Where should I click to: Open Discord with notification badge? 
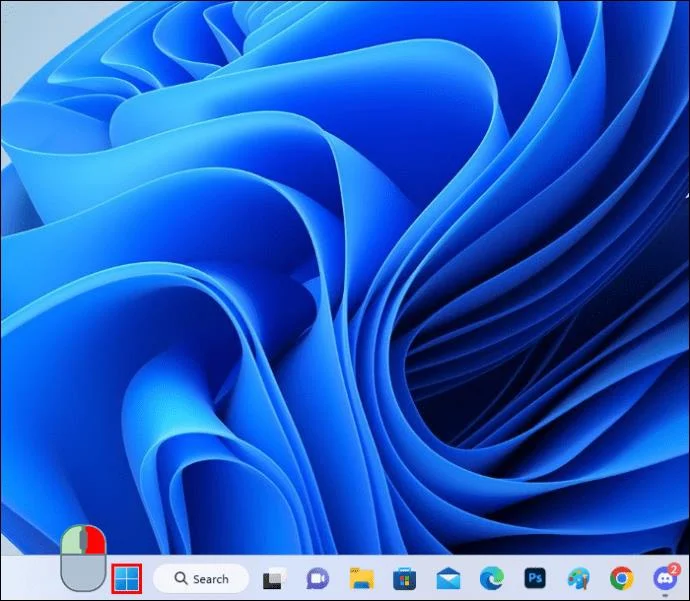coord(666,578)
